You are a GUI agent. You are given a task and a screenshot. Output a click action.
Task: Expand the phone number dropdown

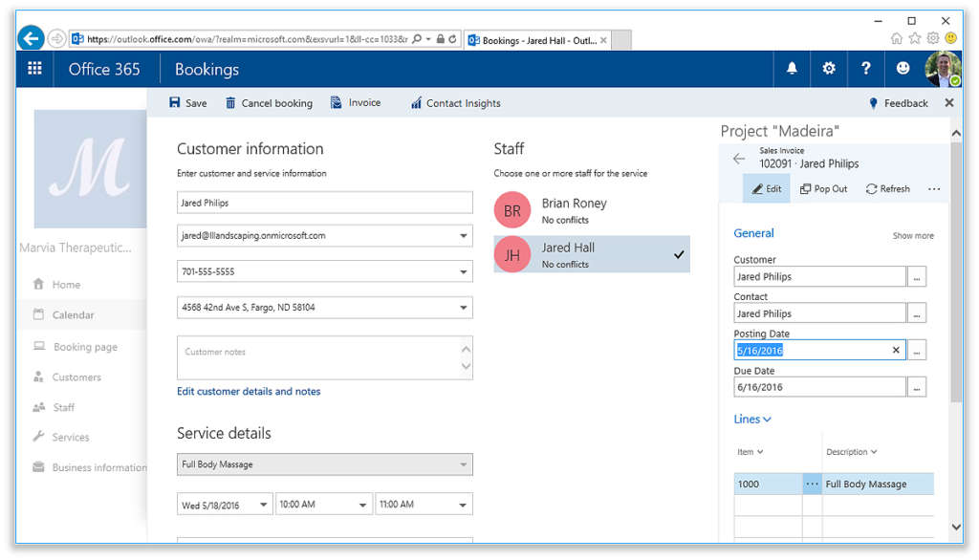click(464, 271)
